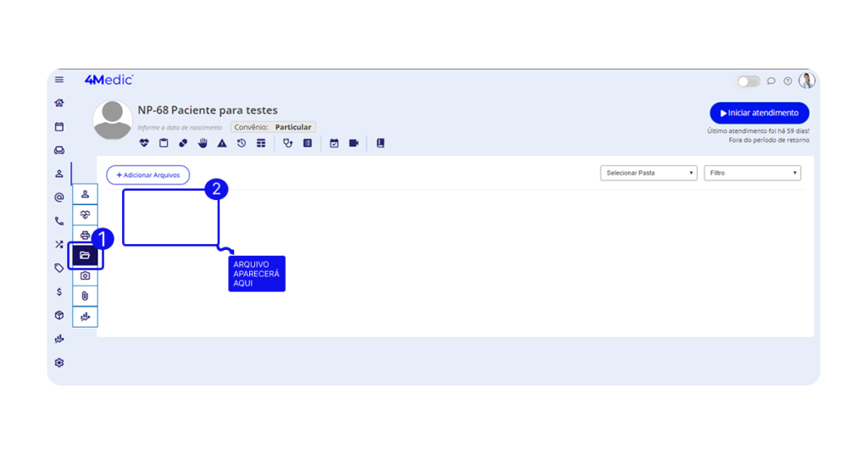Go to home via house icon
868x455 pixels.
click(59, 103)
